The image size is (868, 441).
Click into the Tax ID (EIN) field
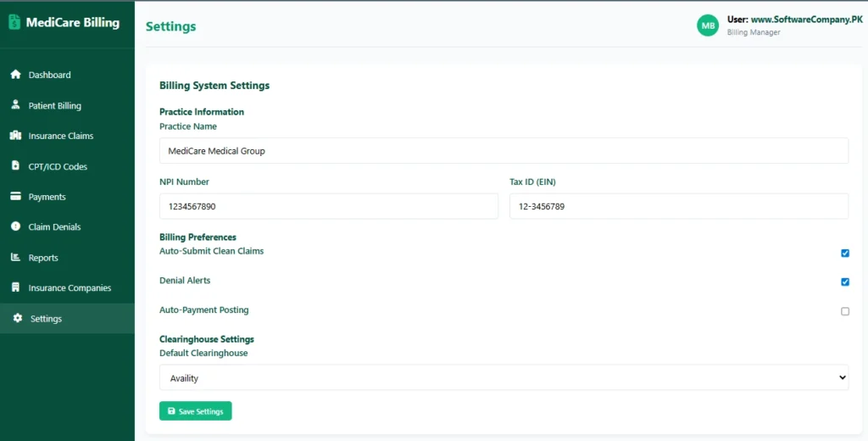click(678, 206)
